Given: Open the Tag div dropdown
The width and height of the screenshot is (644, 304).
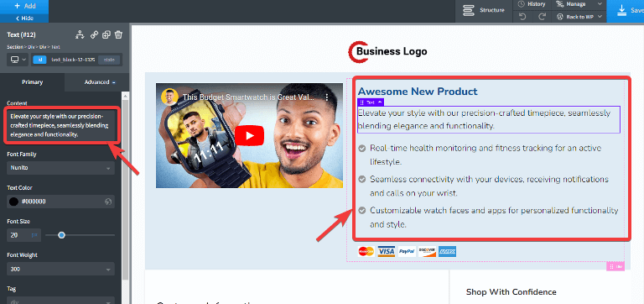Looking at the screenshot, I should click(60, 301).
